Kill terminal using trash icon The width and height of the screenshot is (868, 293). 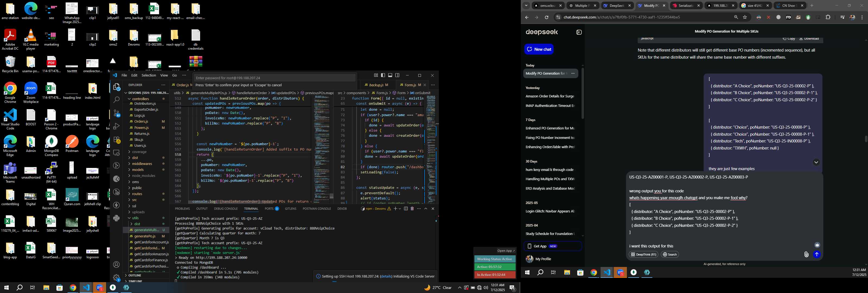point(412,209)
